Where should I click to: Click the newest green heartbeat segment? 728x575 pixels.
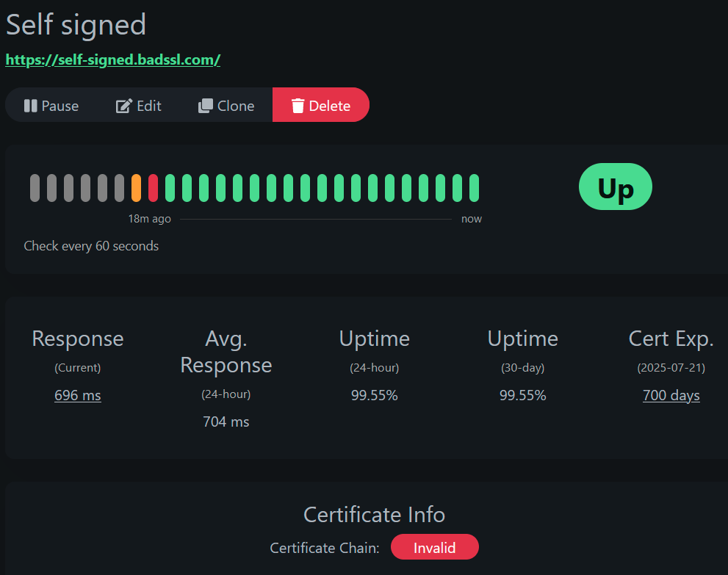click(x=475, y=187)
